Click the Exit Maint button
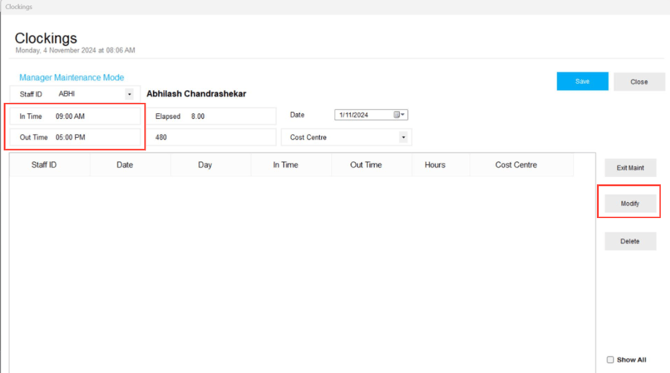 tap(630, 168)
